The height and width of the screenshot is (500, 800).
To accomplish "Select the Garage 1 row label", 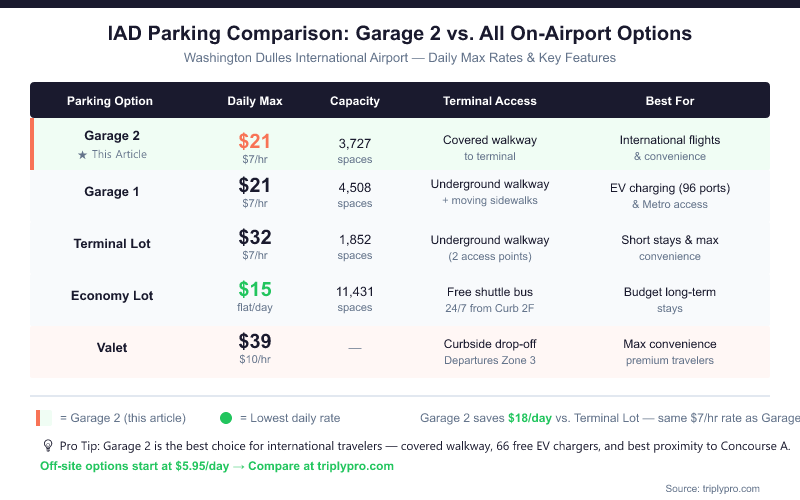I will point(110,192).
